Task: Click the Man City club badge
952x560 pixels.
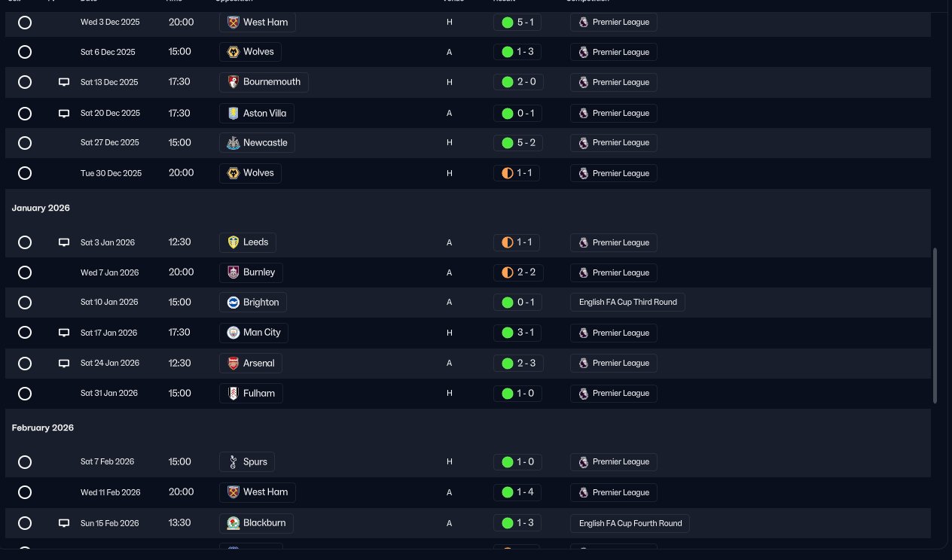Action: click(x=233, y=333)
